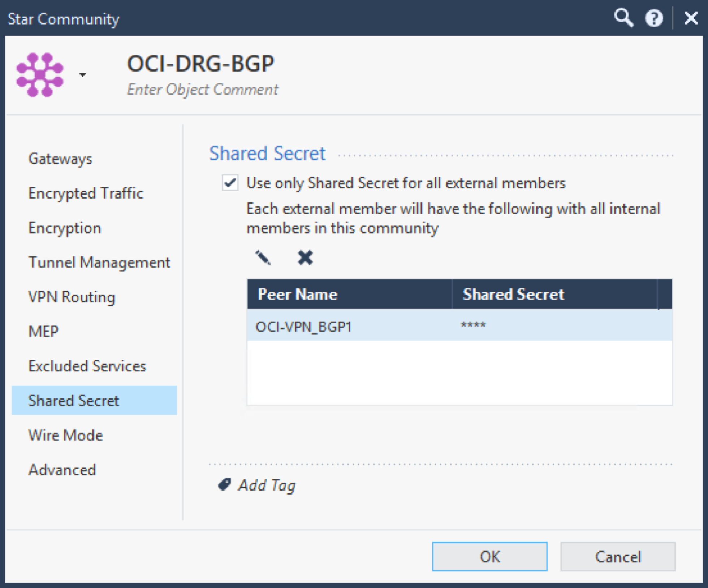
Task: Click the X remove icon above table
Action: (x=305, y=258)
